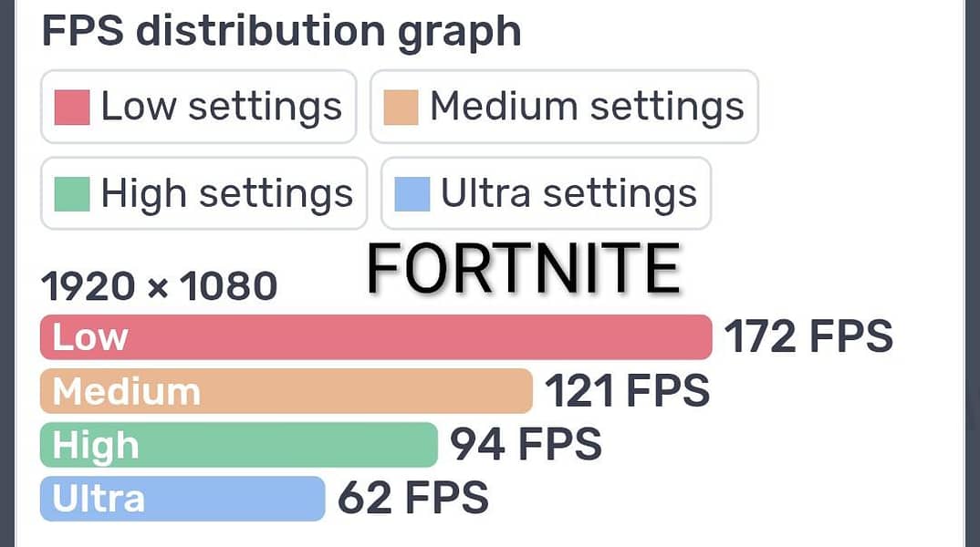Click the word Medium inside the orange bar
Screen dimensions: 980x547
[x=126, y=391]
